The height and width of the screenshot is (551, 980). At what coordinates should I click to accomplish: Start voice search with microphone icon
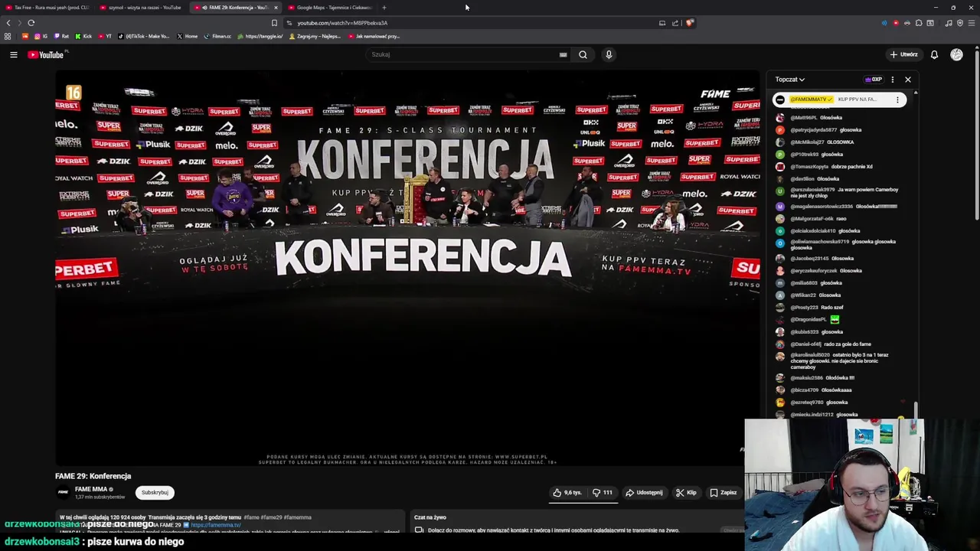click(609, 54)
